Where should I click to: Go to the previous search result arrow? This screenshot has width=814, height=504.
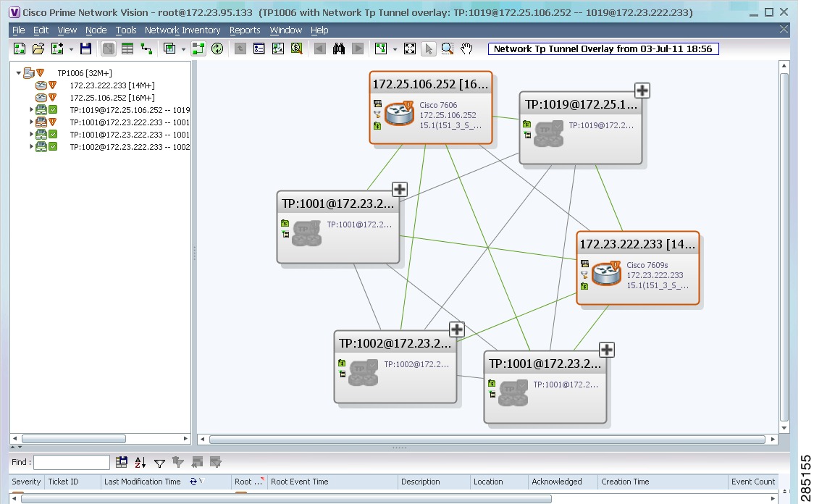[320, 49]
